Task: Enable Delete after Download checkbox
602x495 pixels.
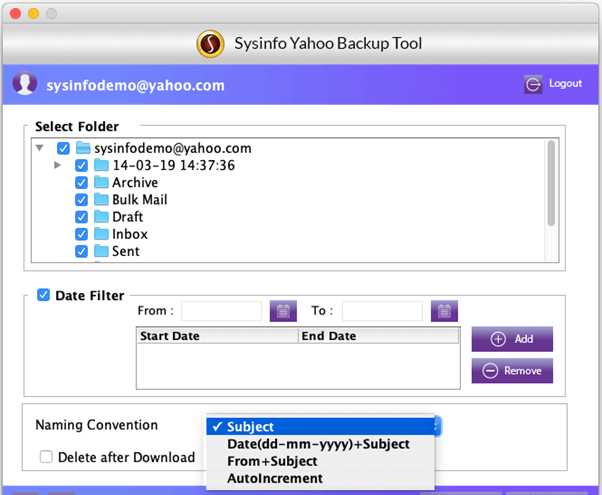Action: [46, 457]
